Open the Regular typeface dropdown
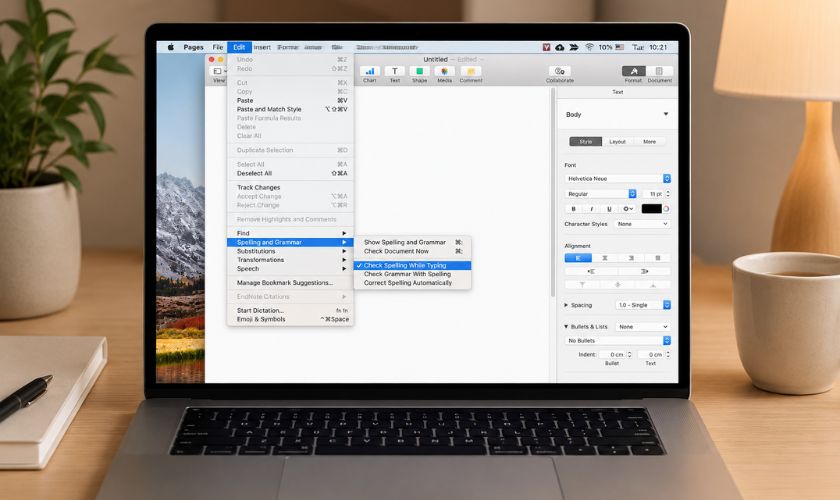Screen dimensions: 840x500 coord(601,194)
